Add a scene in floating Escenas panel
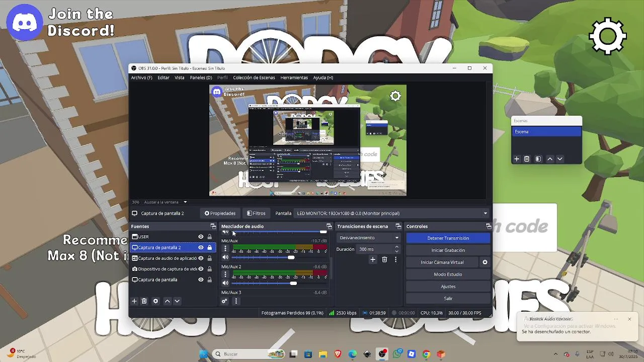644x362 pixels. point(517,159)
